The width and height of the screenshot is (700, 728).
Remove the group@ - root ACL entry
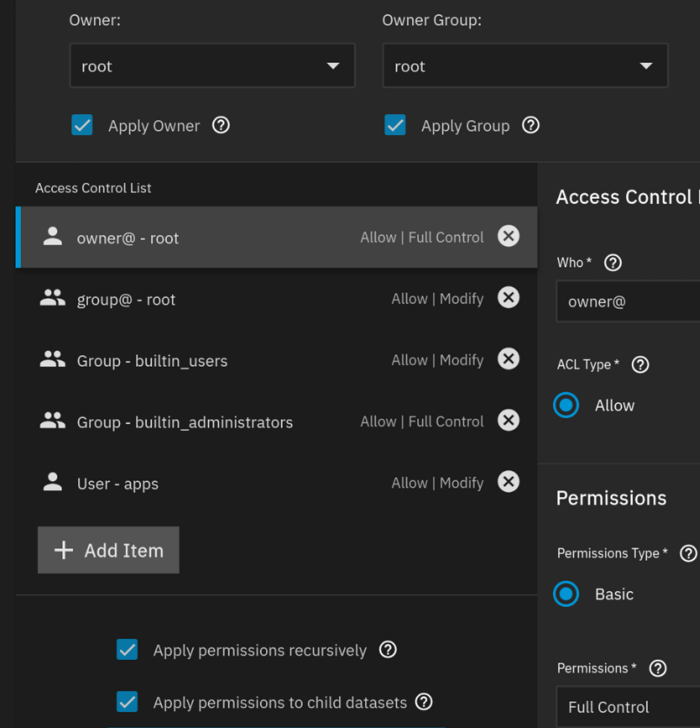[508, 298]
